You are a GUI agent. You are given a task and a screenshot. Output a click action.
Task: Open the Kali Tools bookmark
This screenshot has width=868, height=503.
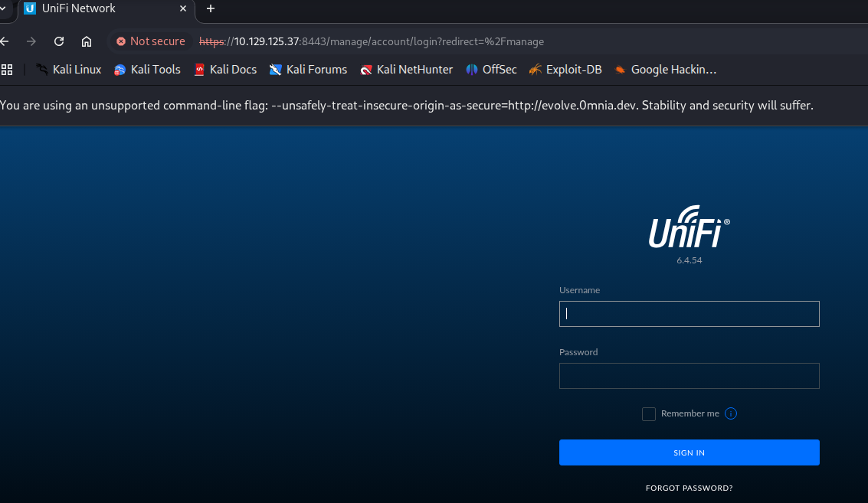(x=147, y=70)
